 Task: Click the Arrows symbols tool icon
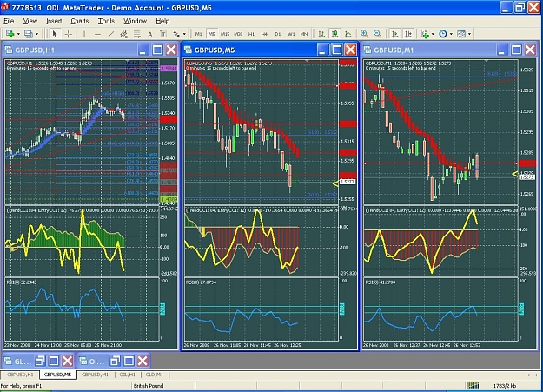176,34
